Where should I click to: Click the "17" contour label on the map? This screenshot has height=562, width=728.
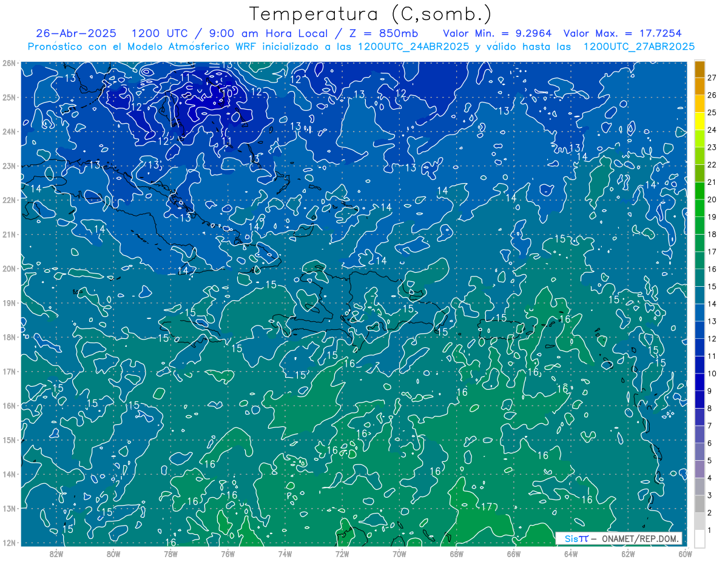(487, 506)
